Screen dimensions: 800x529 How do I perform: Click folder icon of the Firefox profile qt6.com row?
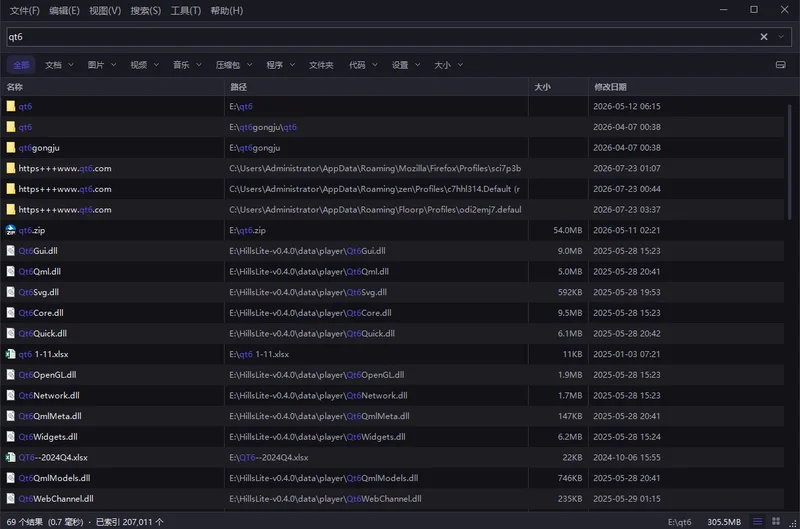[10, 168]
